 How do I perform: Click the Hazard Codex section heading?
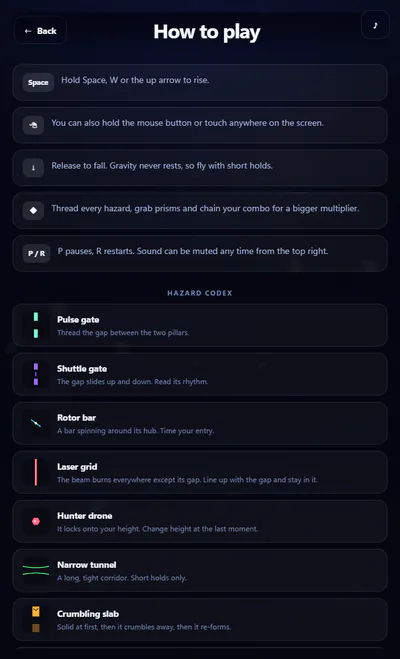[200, 293]
